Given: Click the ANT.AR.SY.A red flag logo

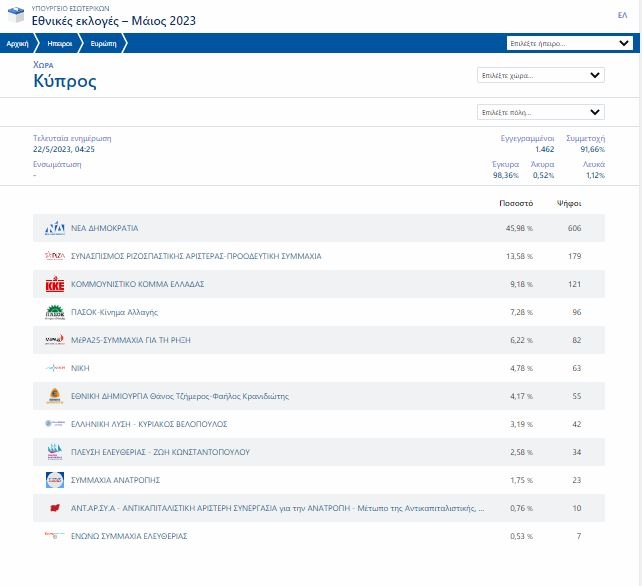Looking at the screenshot, I should (55, 508).
